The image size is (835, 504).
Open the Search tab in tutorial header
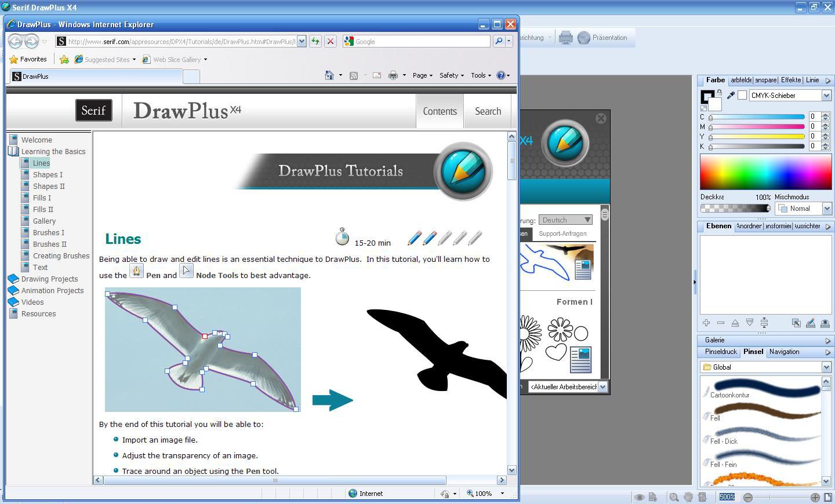click(488, 111)
